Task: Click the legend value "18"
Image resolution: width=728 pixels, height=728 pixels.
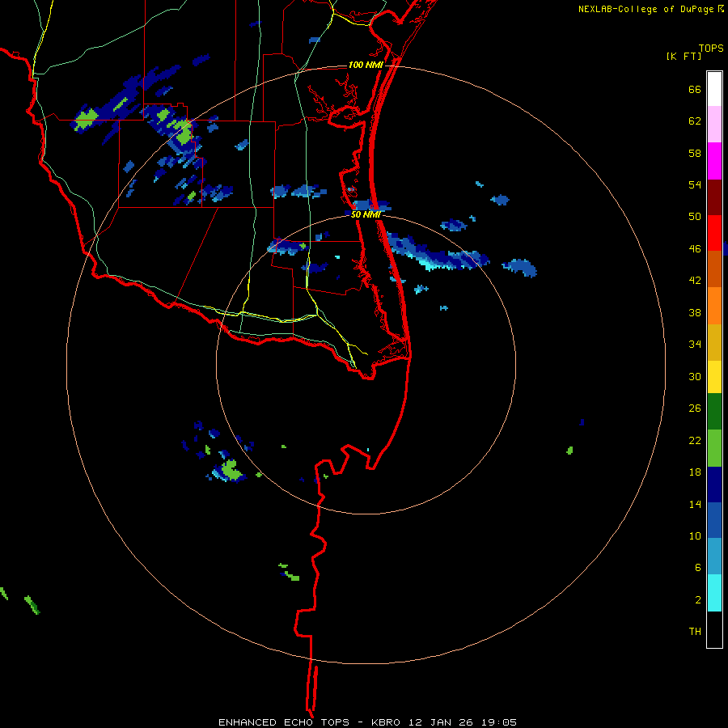Action: pos(695,472)
